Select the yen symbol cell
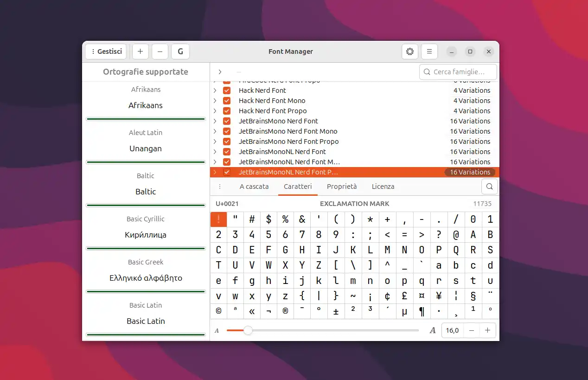The image size is (588, 380). (x=439, y=296)
